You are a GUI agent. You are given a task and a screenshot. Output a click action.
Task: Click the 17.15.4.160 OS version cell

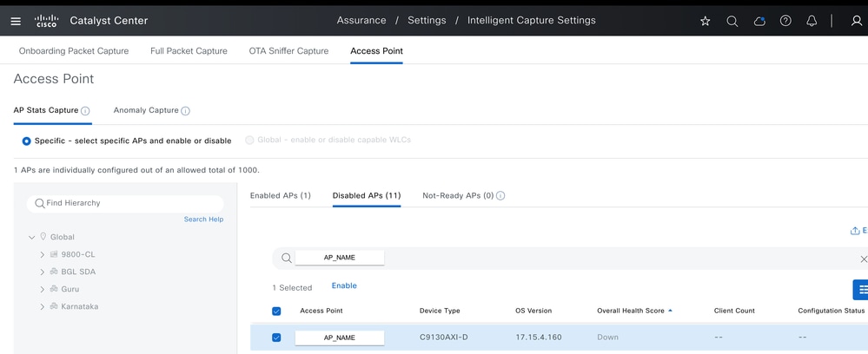pyautogui.click(x=537, y=337)
